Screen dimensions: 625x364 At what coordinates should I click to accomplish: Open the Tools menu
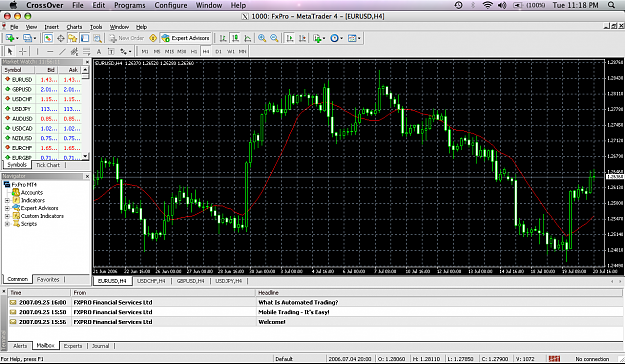click(96, 27)
